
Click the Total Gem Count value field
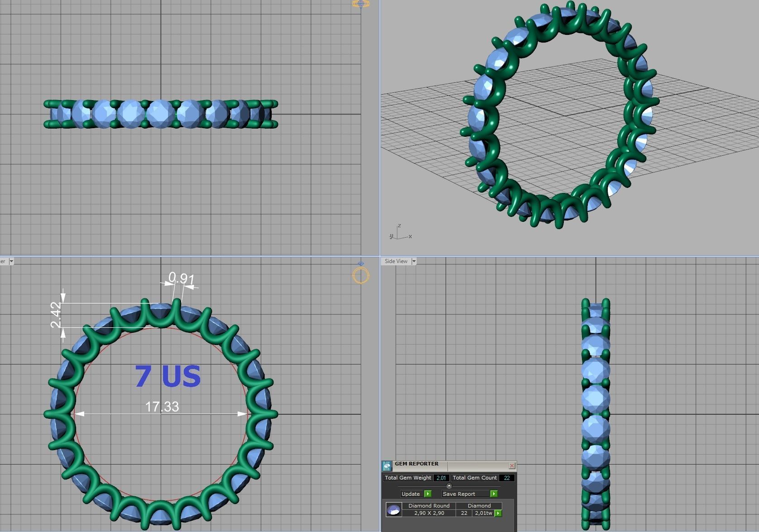coord(507,478)
